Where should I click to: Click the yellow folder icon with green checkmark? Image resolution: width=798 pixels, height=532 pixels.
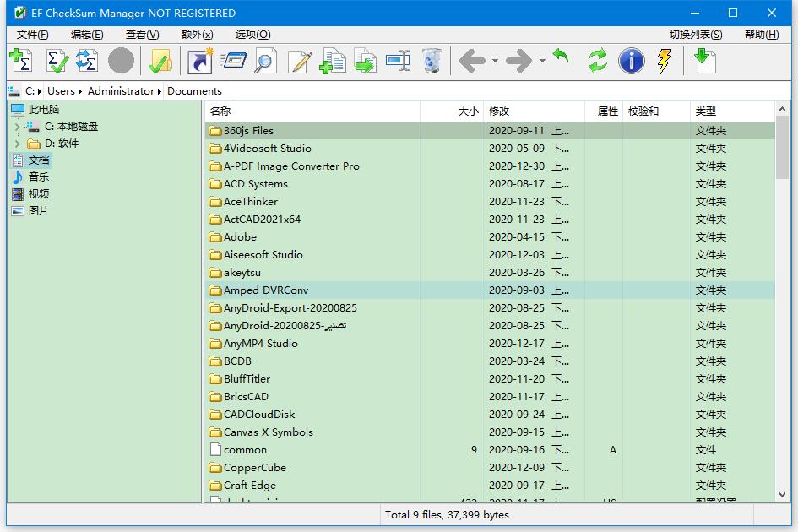[160, 61]
